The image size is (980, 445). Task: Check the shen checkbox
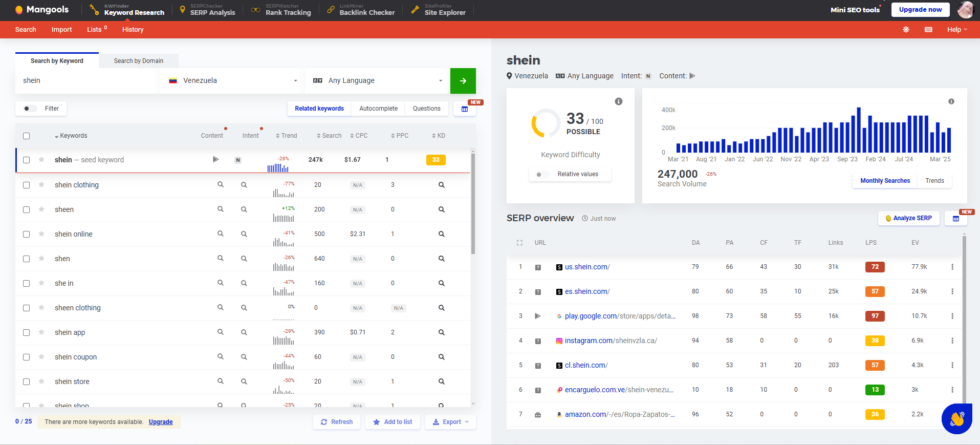pos(26,259)
